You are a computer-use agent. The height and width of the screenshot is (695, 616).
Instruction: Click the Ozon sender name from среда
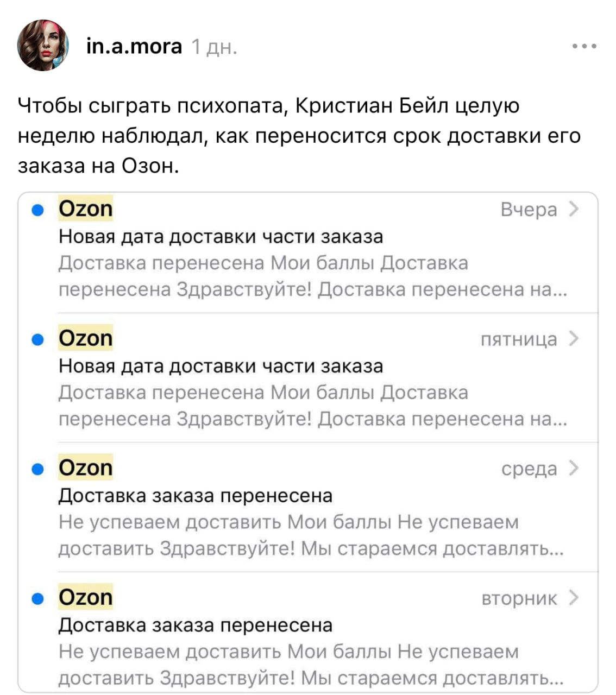(86, 468)
